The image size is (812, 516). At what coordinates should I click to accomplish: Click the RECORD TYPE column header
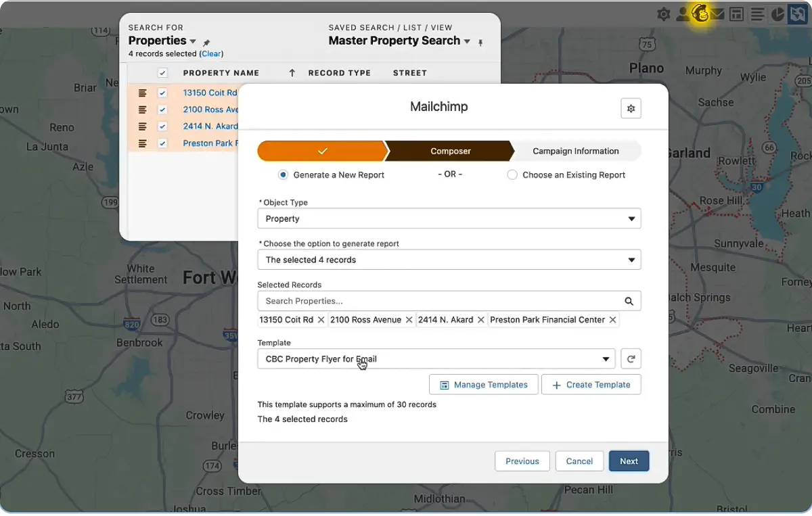point(339,73)
